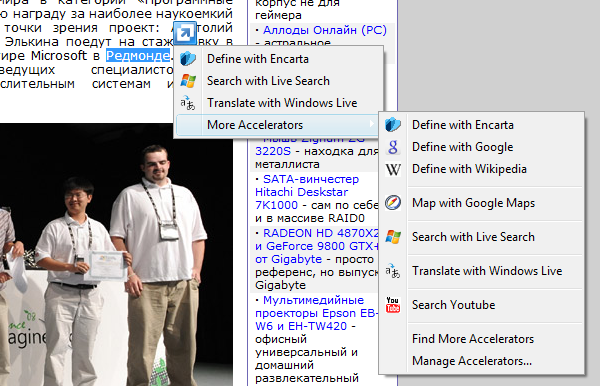Open the Аллоды Онлайн (PC) link
This screenshot has width=600, height=386.
pyautogui.click(x=325, y=30)
